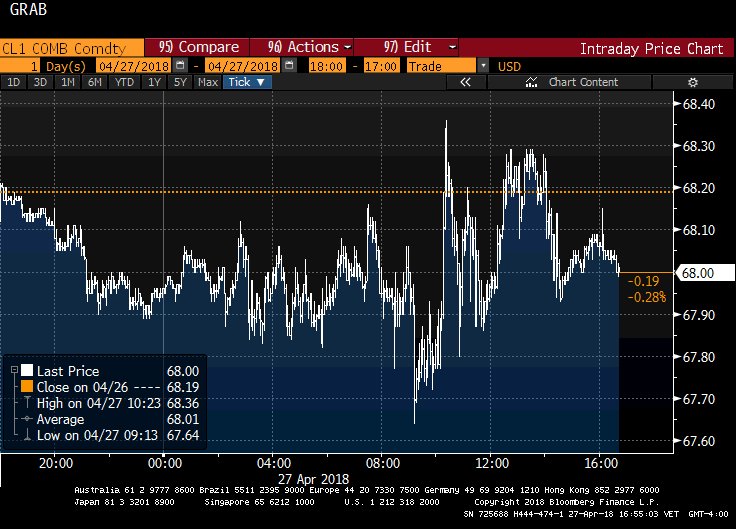
Task: Click the Compare button
Action: click(x=199, y=47)
